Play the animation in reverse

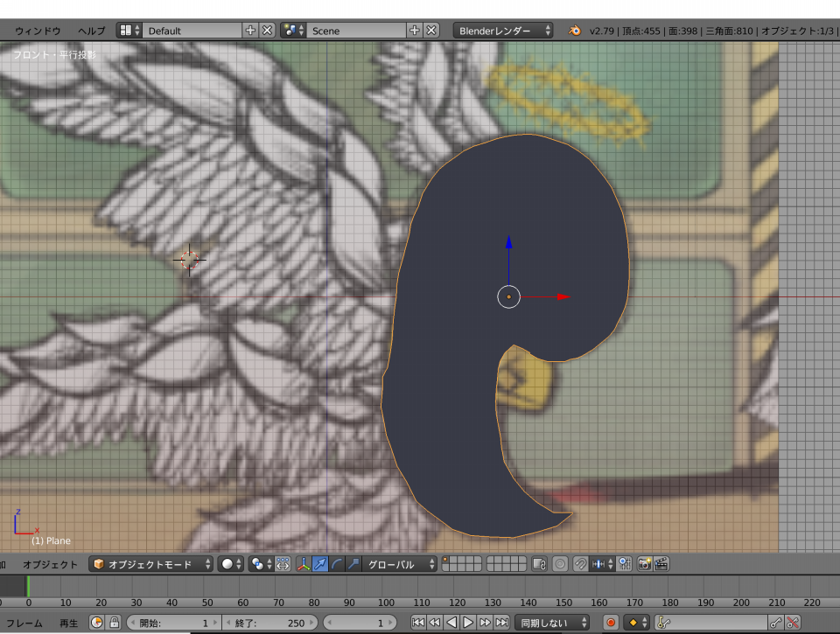[x=451, y=623]
